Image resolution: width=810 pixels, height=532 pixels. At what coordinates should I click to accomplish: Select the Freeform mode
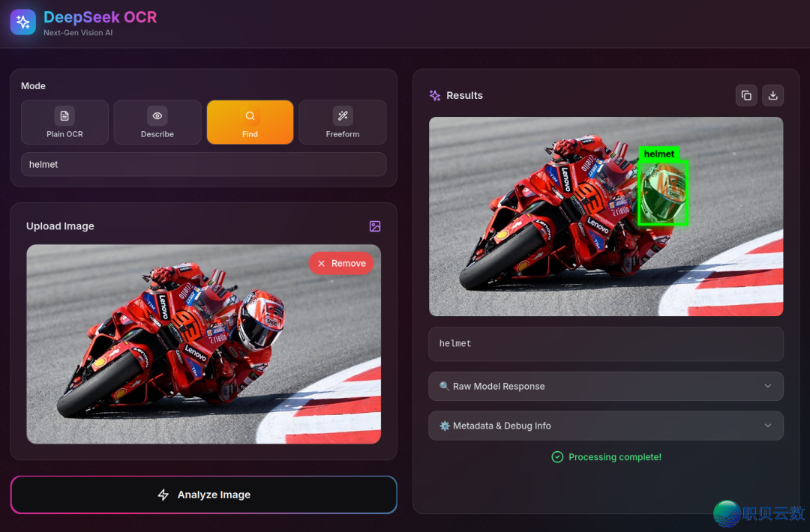click(x=343, y=122)
